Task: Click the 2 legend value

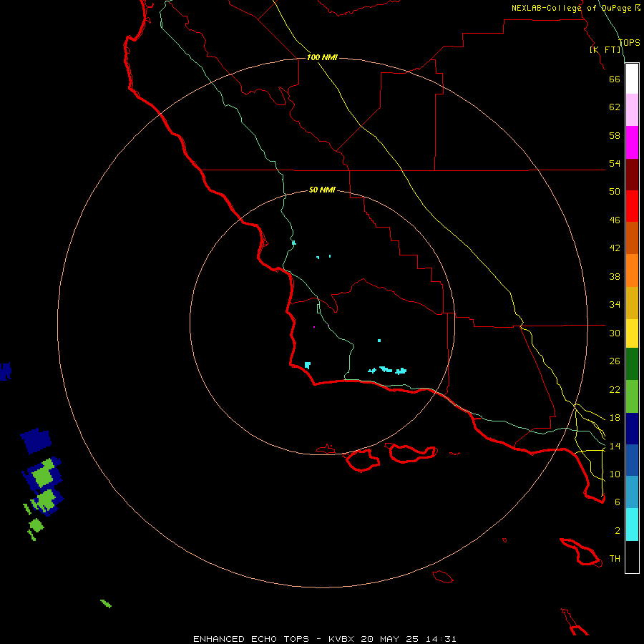Action: 617,531
